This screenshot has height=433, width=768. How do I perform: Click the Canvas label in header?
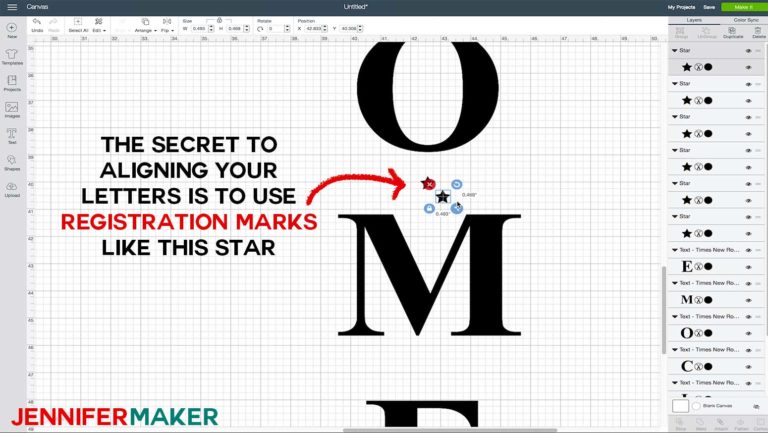(x=37, y=7)
